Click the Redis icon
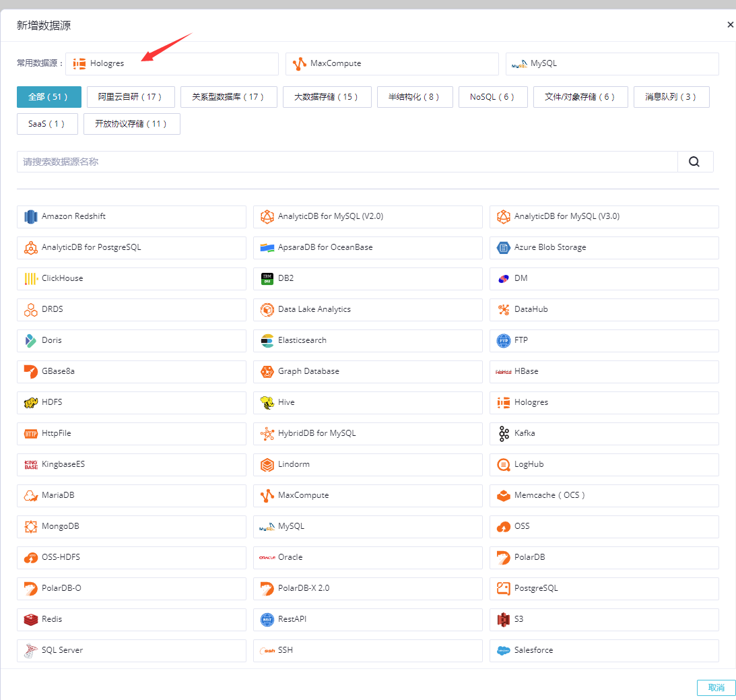This screenshot has height=700, width=736. [31, 620]
